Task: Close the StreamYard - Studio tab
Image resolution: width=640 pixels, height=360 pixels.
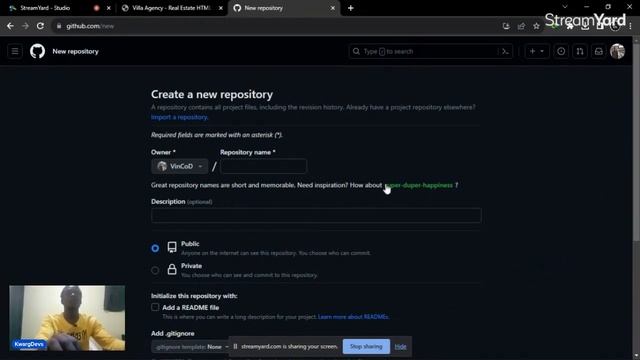Action: (109, 8)
